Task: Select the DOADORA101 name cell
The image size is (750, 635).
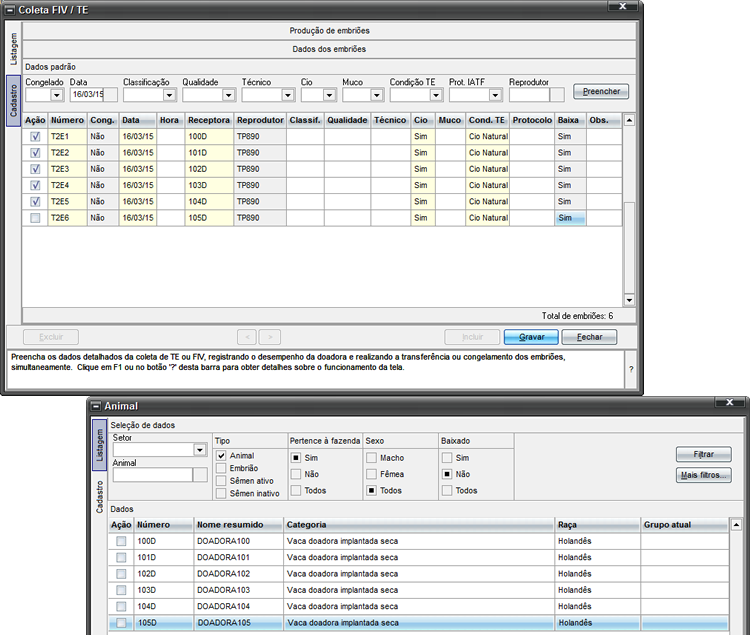Action: pos(239,558)
